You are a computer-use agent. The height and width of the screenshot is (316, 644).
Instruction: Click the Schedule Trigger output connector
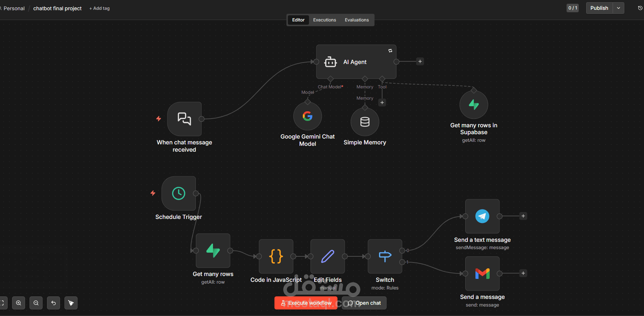pos(196,193)
